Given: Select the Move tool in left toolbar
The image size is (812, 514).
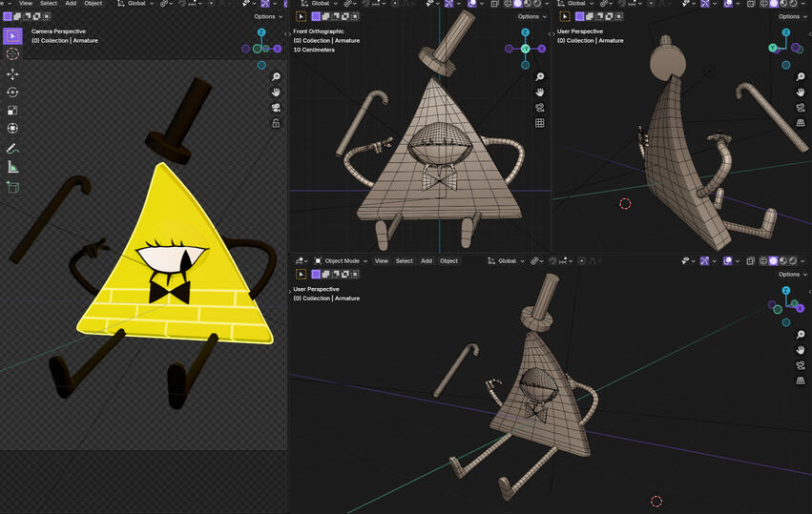Looking at the screenshot, I should 12,73.
